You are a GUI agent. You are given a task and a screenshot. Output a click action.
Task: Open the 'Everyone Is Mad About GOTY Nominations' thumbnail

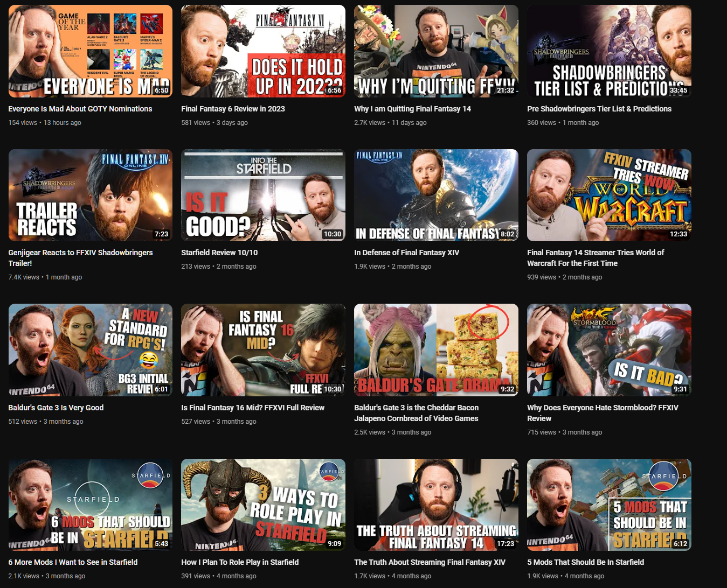[x=91, y=51]
